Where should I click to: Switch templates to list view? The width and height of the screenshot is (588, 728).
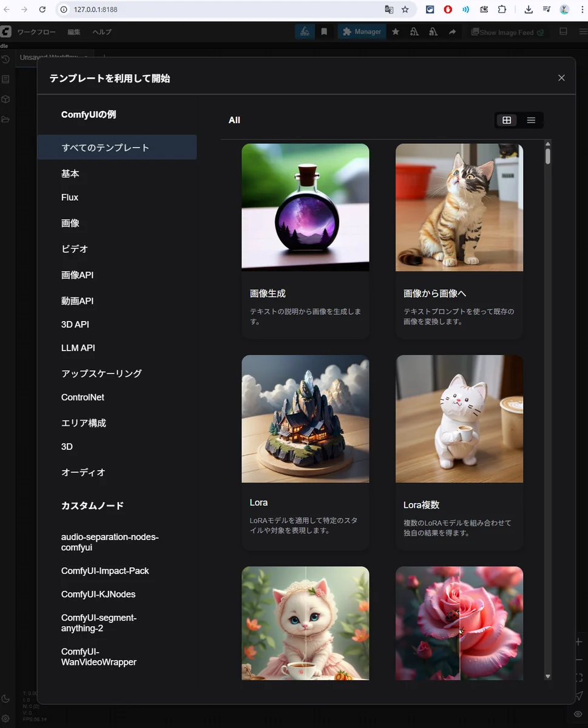(531, 120)
